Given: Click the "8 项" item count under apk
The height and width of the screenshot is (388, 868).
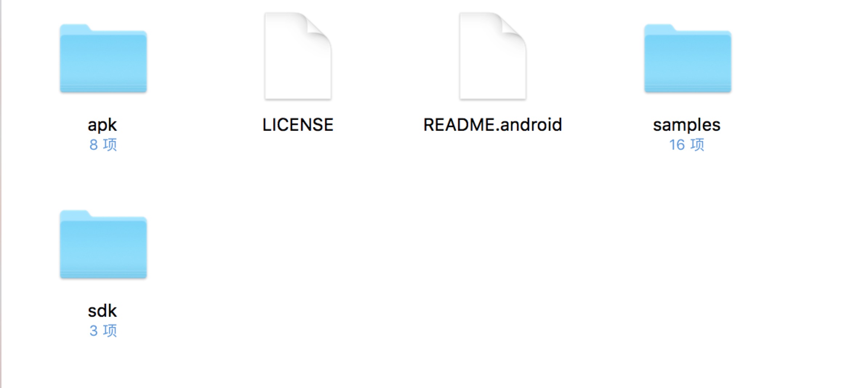Looking at the screenshot, I should coord(103,145).
